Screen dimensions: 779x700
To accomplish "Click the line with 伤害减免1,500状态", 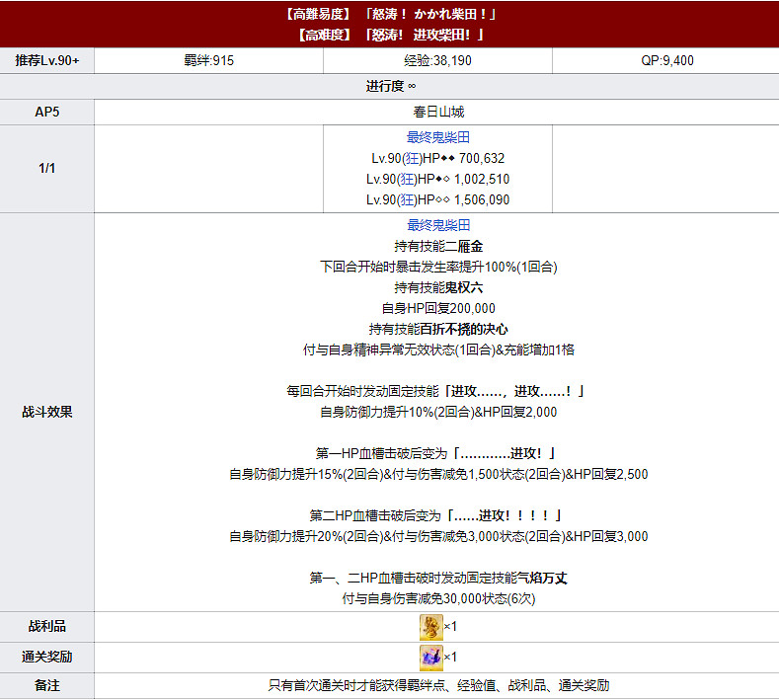I will click(438, 475).
